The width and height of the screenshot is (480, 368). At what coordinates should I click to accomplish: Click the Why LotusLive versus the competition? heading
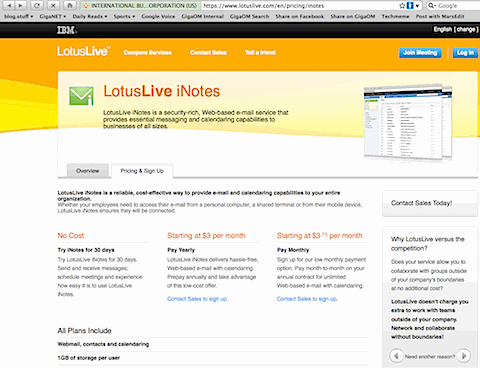click(428, 244)
